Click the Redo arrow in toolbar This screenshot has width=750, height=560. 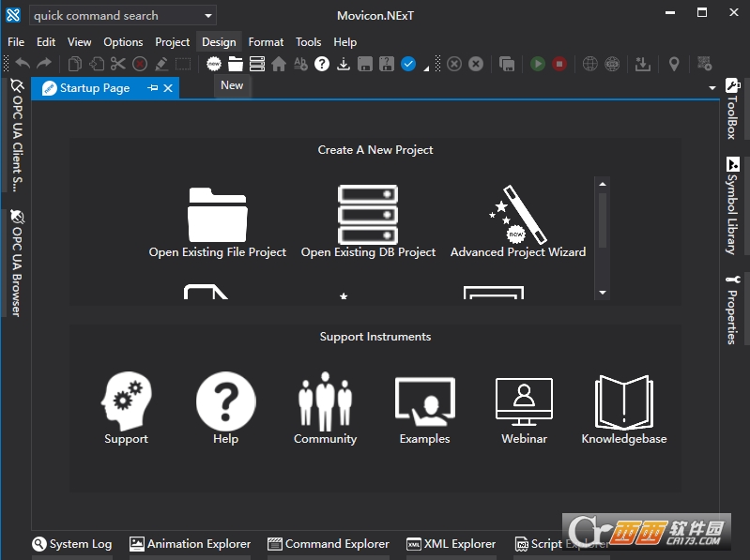point(44,64)
